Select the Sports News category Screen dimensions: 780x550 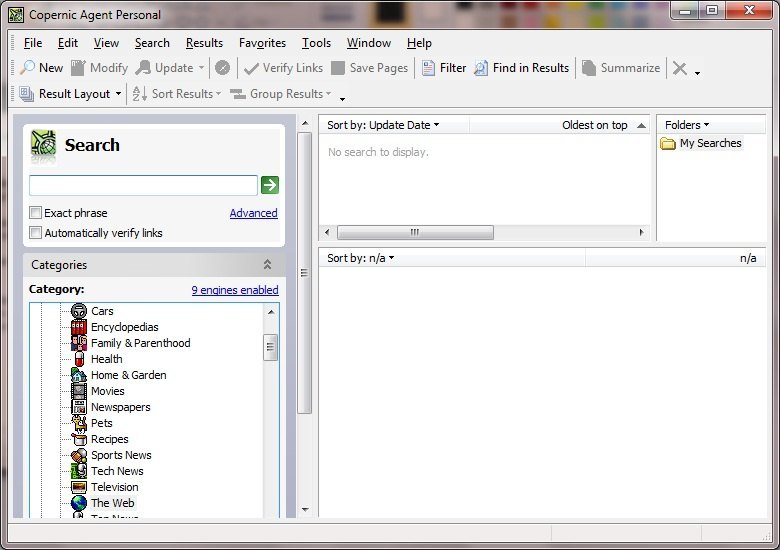121,455
